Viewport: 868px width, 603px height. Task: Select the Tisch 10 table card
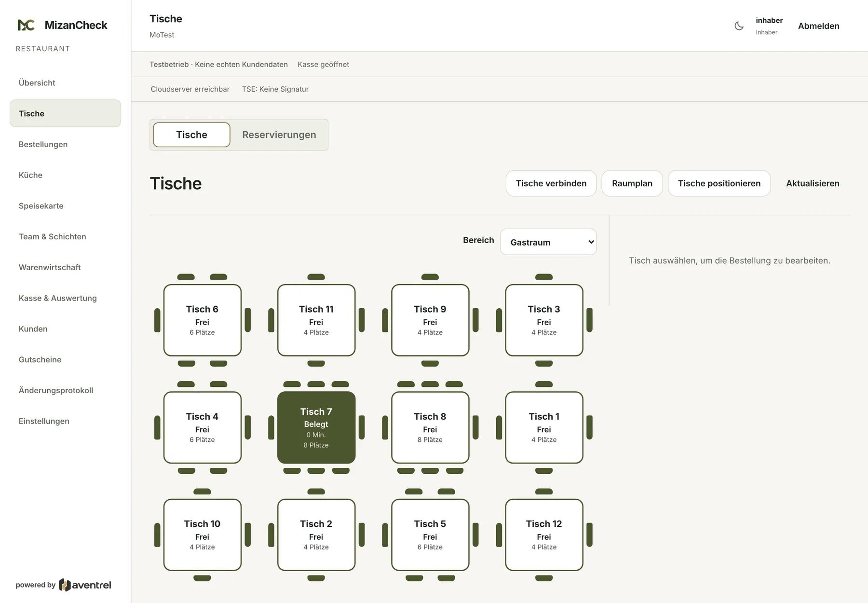tap(203, 535)
